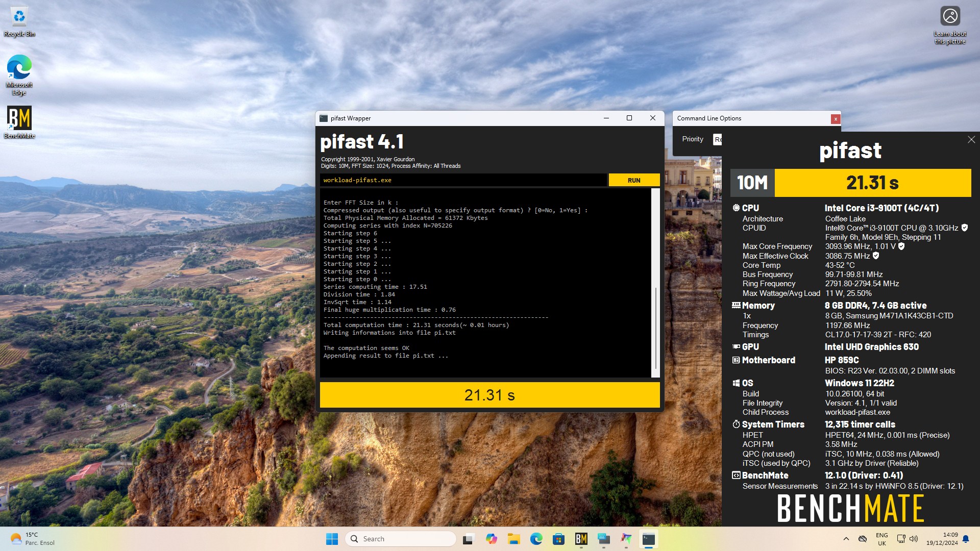Open Microsoft Edge from the taskbar

pyautogui.click(x=536, y=539)
